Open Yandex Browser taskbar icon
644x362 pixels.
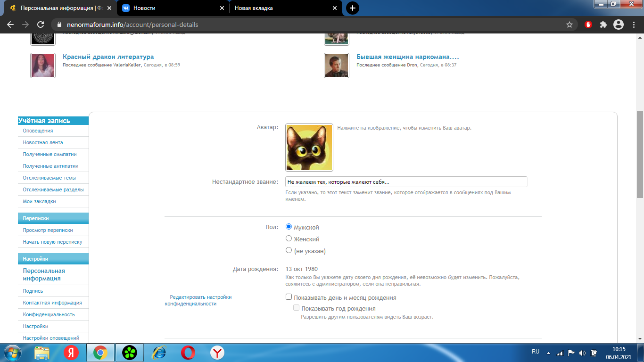[217, 352]
